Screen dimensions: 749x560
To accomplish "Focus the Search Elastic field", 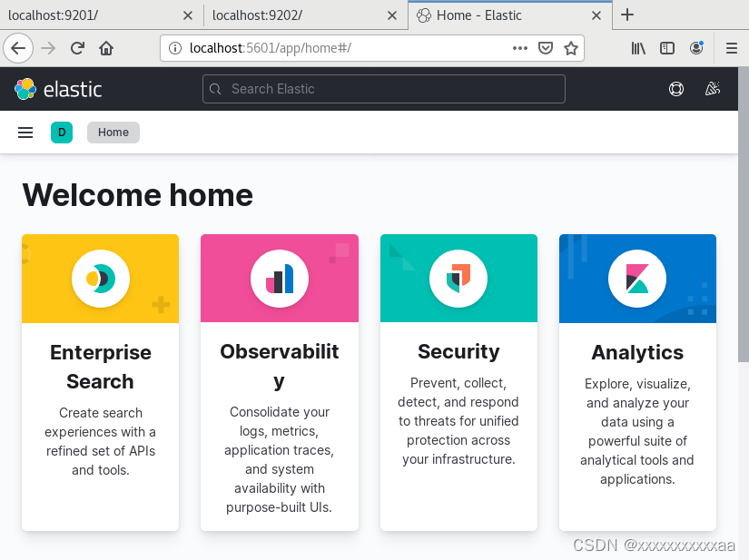I will pyautogui.click(x=383, y=89).
